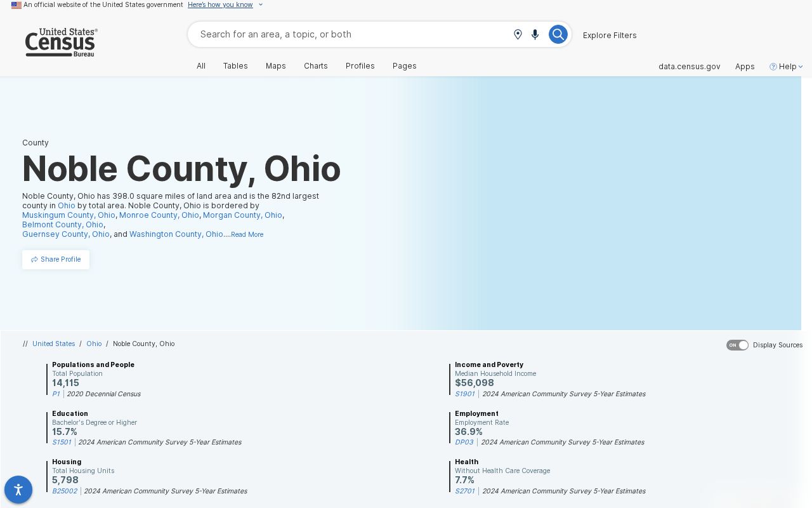Open Morgan County, Ohio link

242,215
